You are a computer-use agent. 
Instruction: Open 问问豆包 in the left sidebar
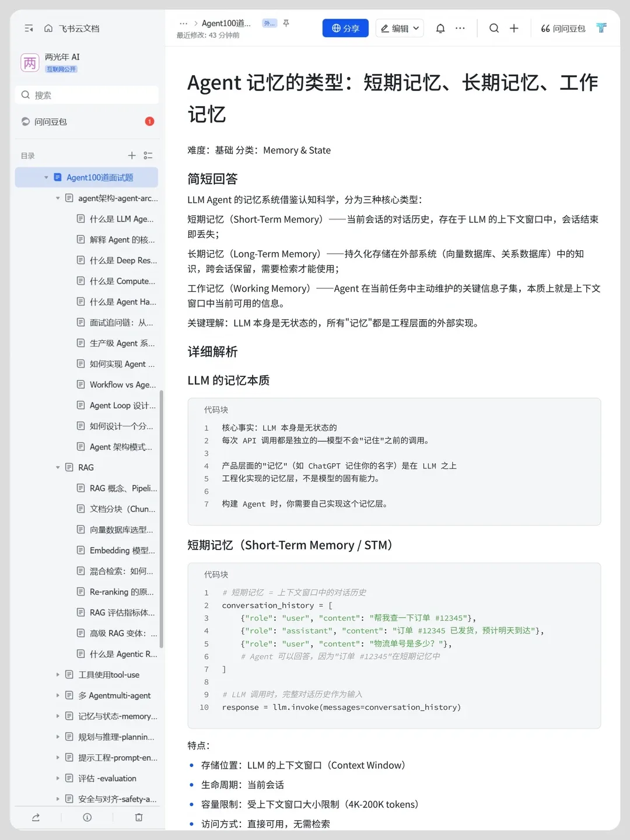point(86,121)
